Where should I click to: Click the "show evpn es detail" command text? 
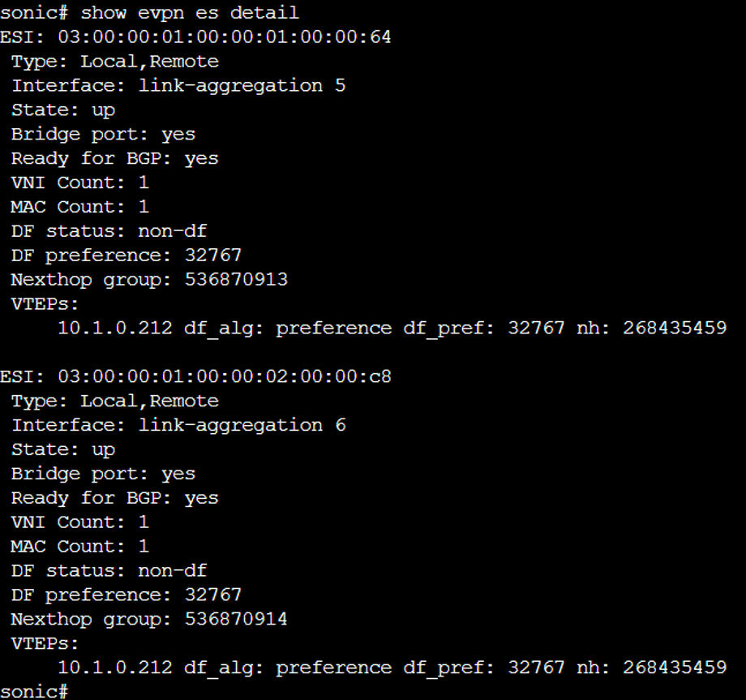point(190,13)
